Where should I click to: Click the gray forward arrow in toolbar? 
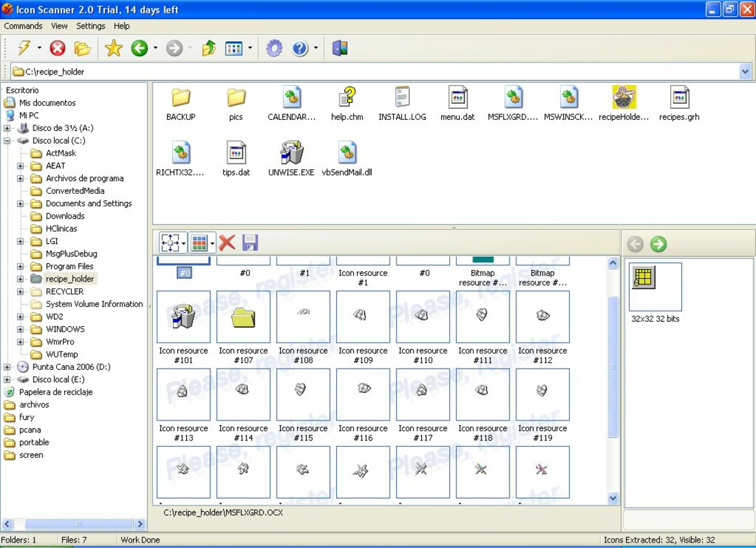tap(175, 48)
